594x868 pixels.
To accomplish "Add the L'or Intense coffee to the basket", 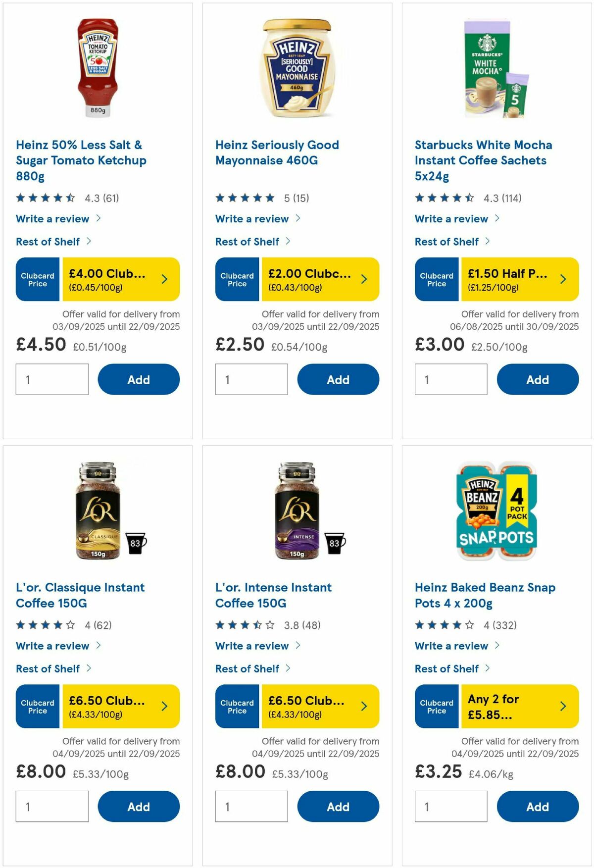I will [338, 806].
